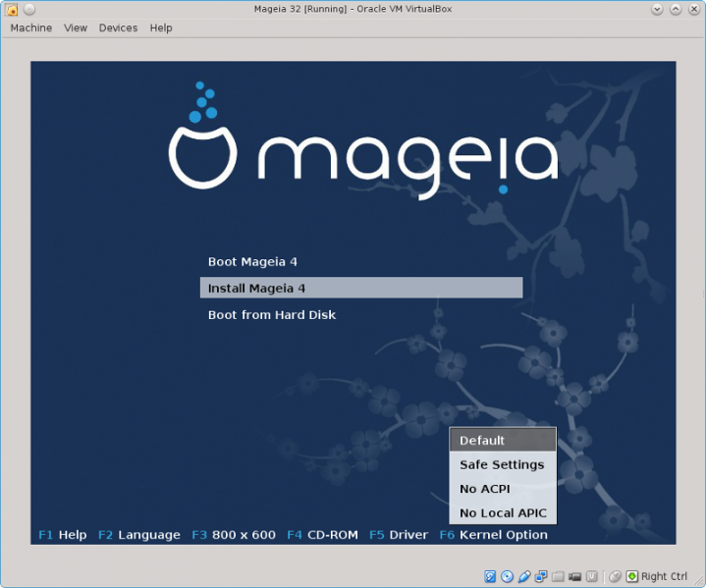Click the optical disc status icon

tap(507, 576)
